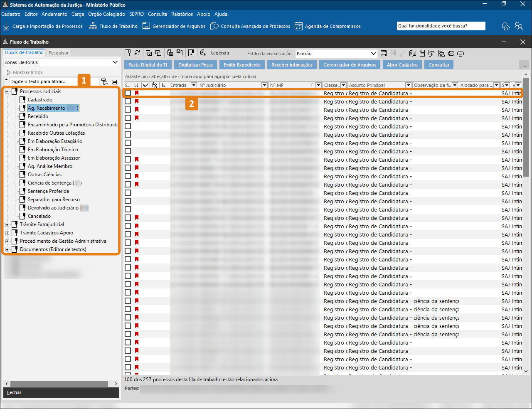532x409 pixels.
Task: Tick the checkbox of the first process row
Action: pos(128,93)
